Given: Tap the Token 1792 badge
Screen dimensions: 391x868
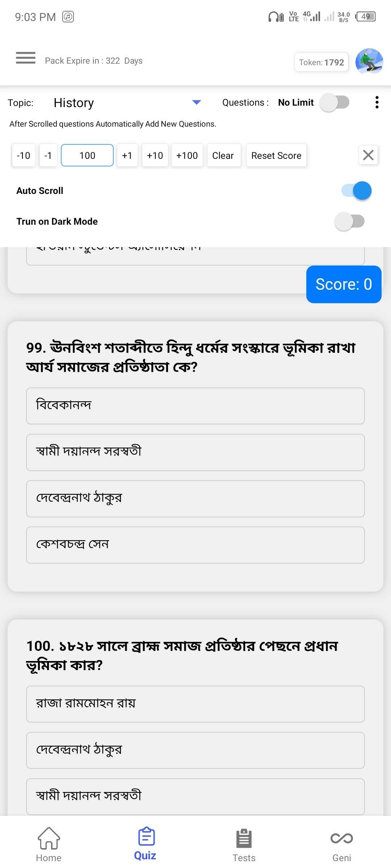Looking at the screenshot, I should pos(321,62).
